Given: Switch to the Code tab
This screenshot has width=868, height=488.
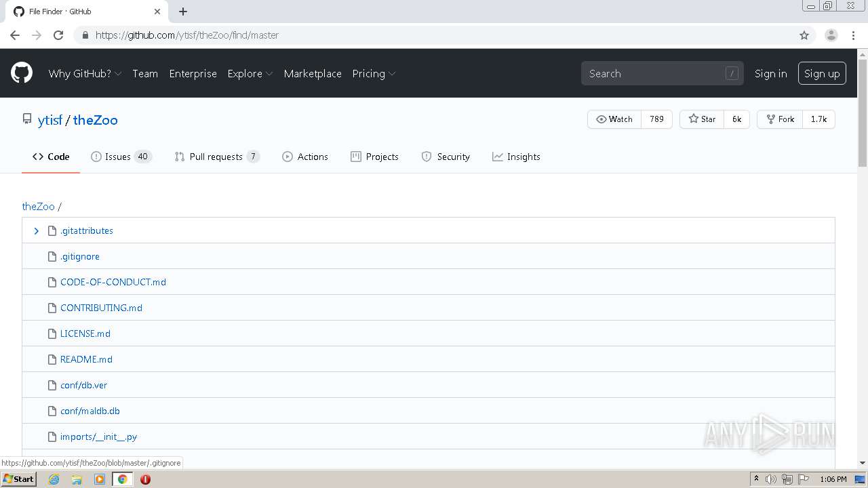Looking at the screenshot, I should click(x=51, y=157).
